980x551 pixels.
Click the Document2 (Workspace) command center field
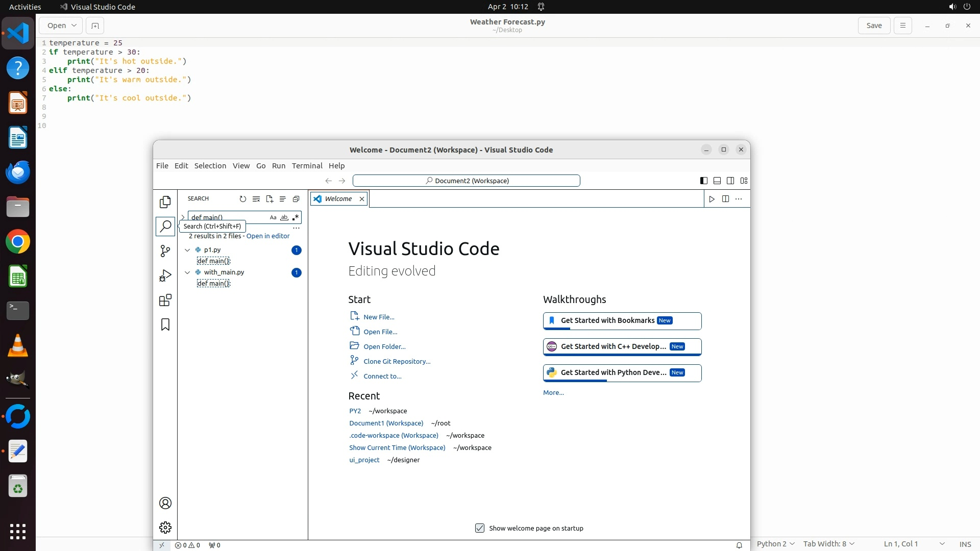pos(466,181)
